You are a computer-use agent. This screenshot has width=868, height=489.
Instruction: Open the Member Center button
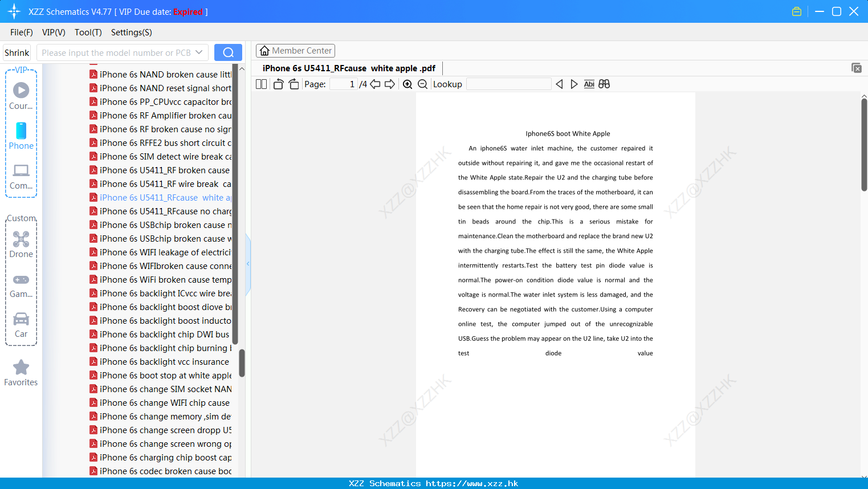click(x=295, y=51)
